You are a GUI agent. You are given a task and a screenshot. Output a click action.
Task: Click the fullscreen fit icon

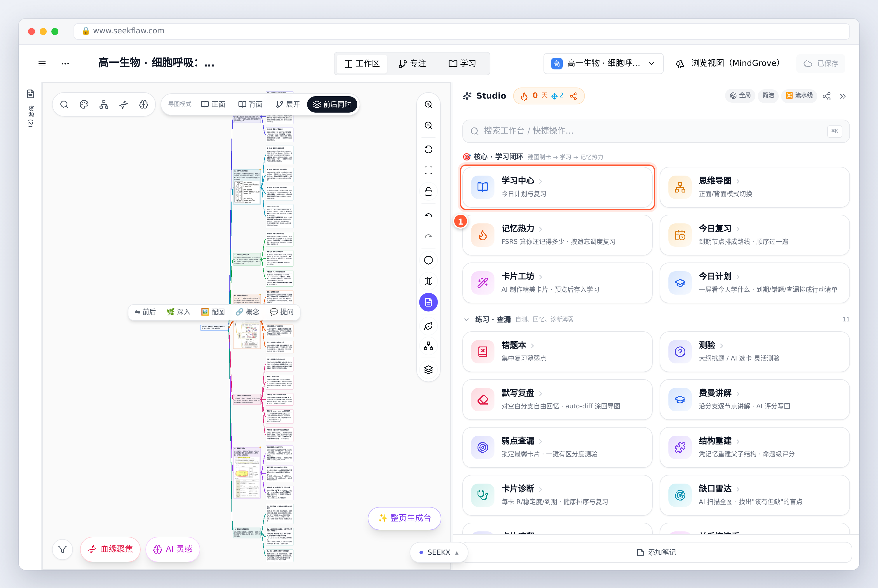tap(428, 170)
